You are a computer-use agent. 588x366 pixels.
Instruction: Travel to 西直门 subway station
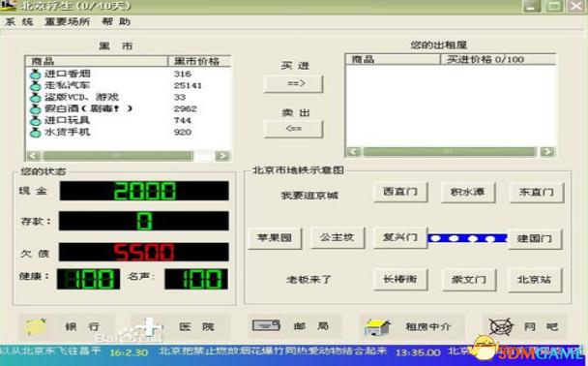[400, 192]
